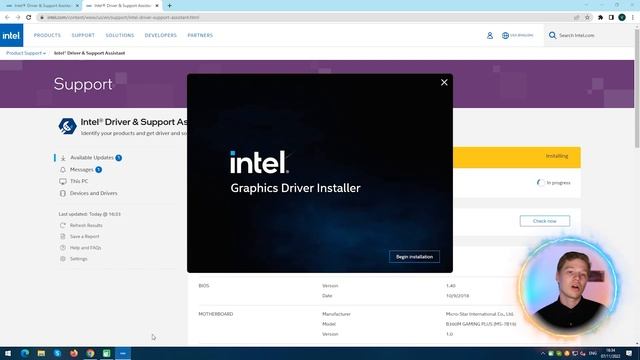This screenshot has height=360, width=640.
Task: Open Google Chrome from taskbar
Action: (x=90, y=353)
